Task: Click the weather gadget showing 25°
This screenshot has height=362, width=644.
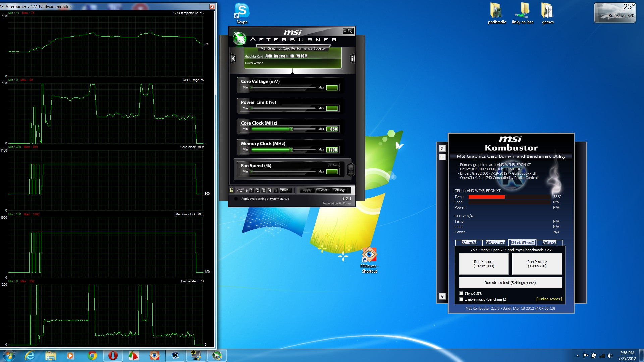Action: tap(615, 13)
